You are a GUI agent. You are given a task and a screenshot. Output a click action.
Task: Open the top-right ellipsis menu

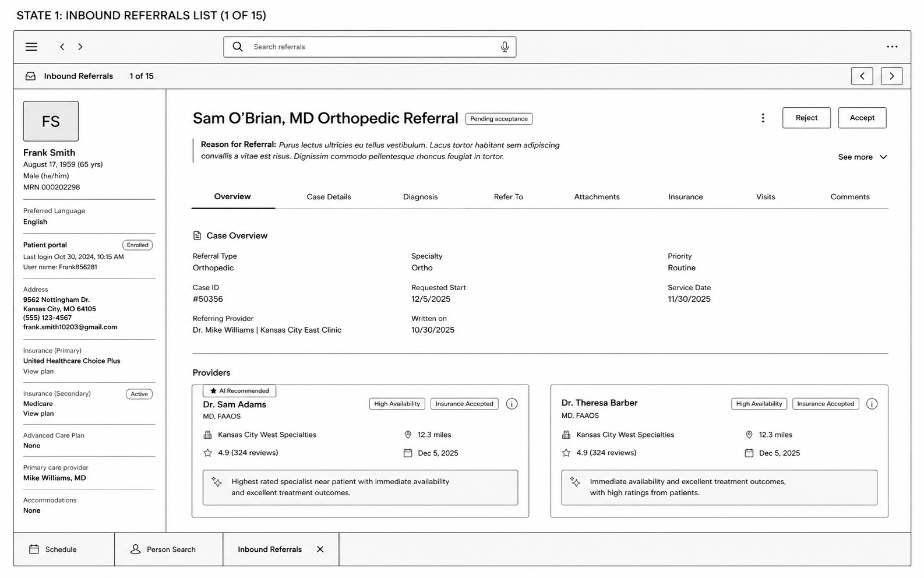coord(892,47)
